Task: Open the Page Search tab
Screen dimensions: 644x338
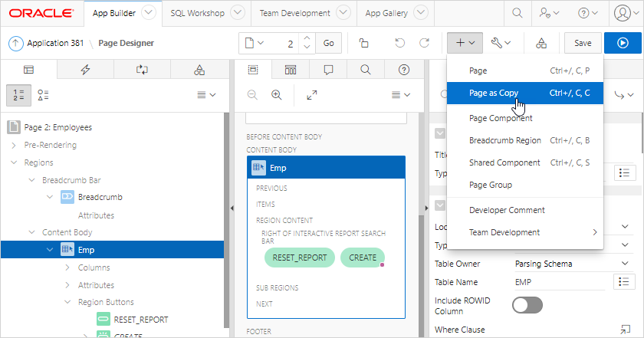Action: [x=366, y=70]
